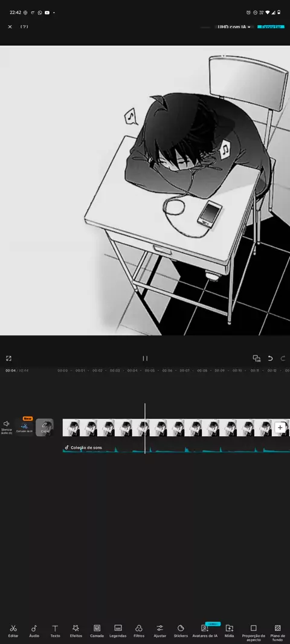
Task: Tap the 00:10 mark on timeline ruler
Action: [x=237, y=370]
